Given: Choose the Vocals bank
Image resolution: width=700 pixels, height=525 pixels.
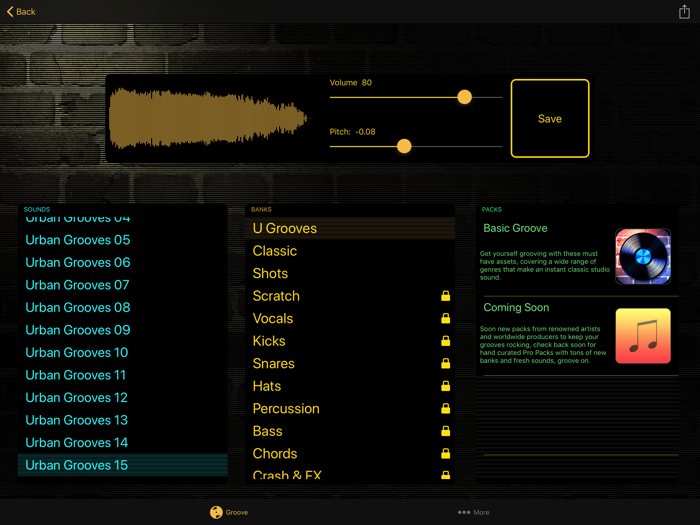Looking at the screenshot, I should point(350,318).
